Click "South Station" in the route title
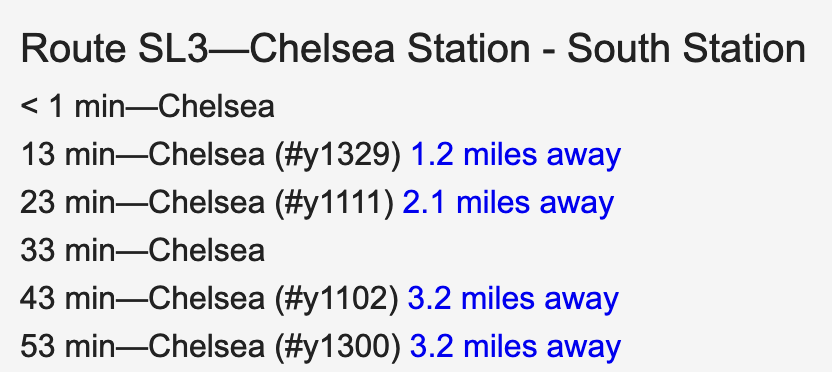The image size is (832, 372). 686,49
